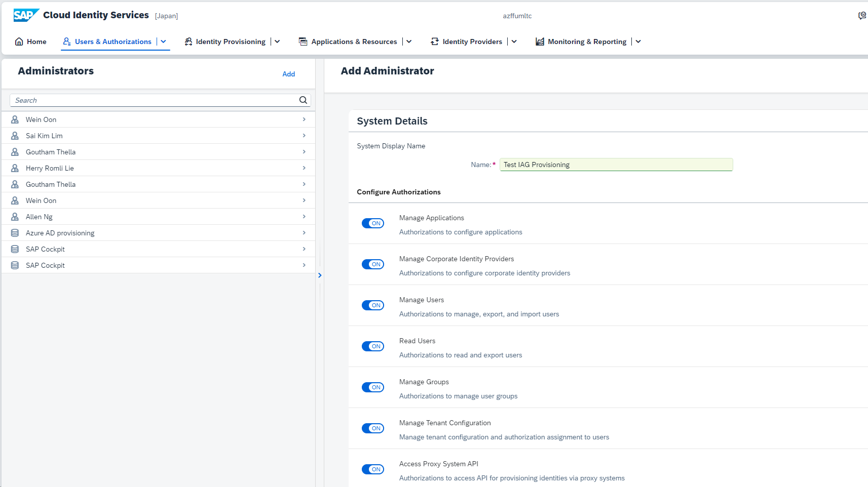Turn off the Access Proxy System API switch
This screenshot has height=487, width=868.
(373, 469)
